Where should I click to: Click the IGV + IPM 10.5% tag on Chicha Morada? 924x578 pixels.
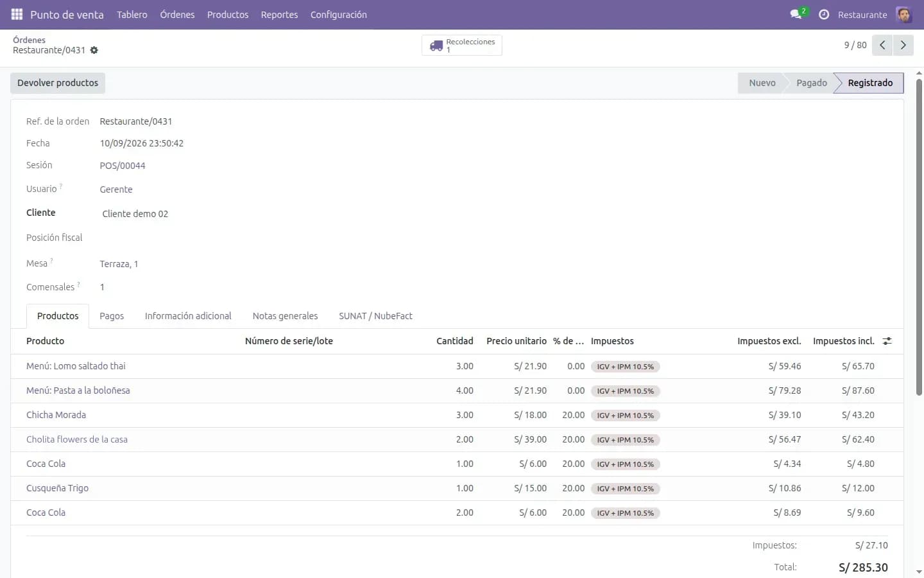point(626,416)
